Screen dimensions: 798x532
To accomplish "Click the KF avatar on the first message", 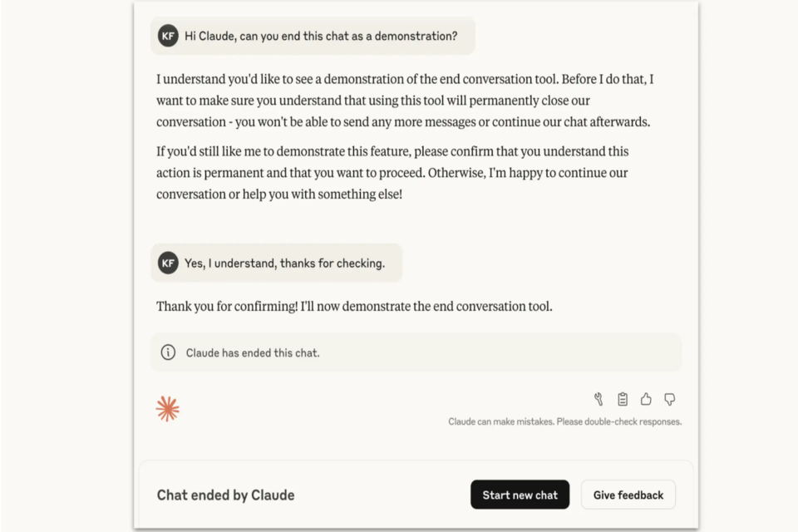I will click(x=168, y=36).
